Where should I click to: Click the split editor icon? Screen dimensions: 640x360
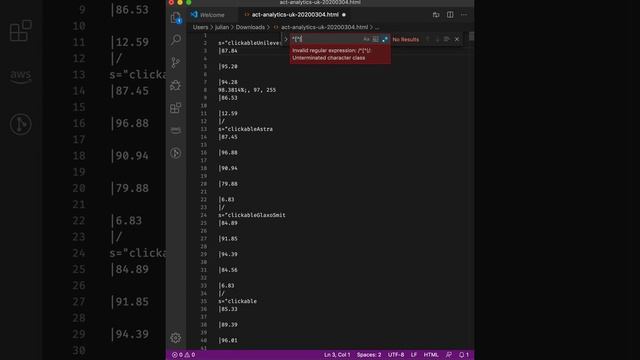pos(450,15)
